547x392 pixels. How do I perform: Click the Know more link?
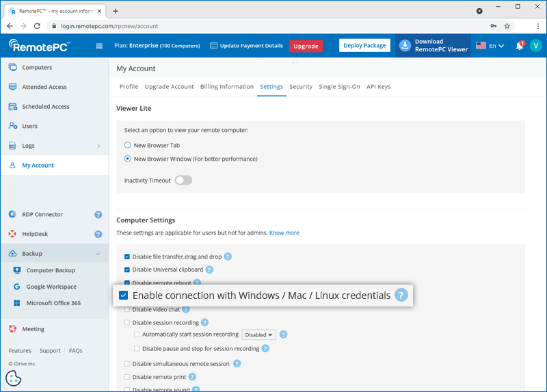coord(284,233)
